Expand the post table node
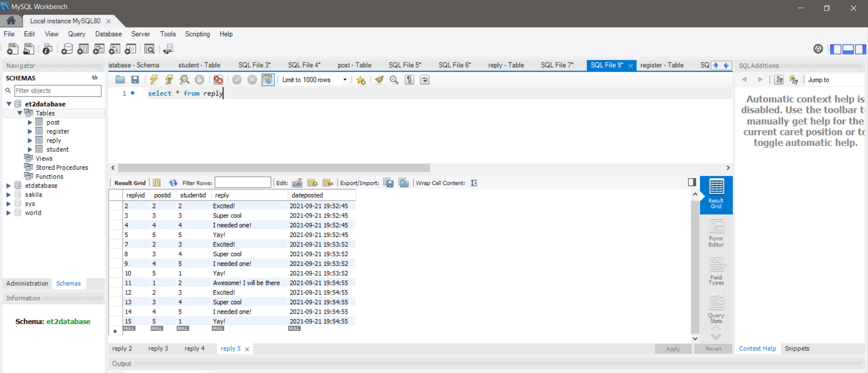Viewport: 868px width, 373px height. click(30, 122)
